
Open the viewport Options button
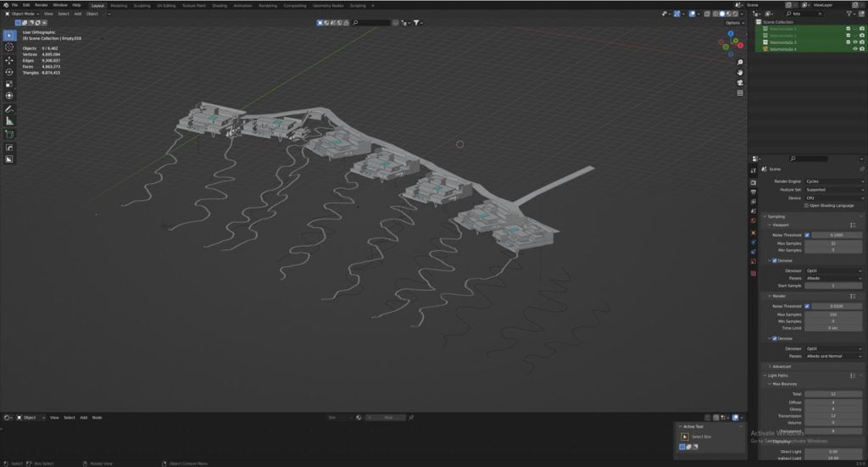(x=735, y=23)
